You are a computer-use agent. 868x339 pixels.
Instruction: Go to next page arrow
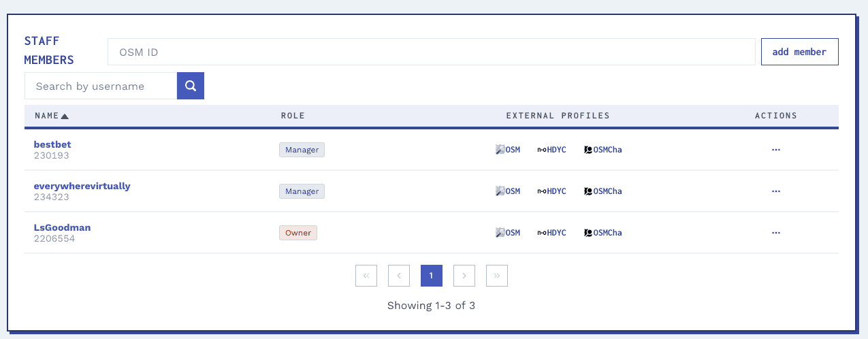click(x=464, y=276)
